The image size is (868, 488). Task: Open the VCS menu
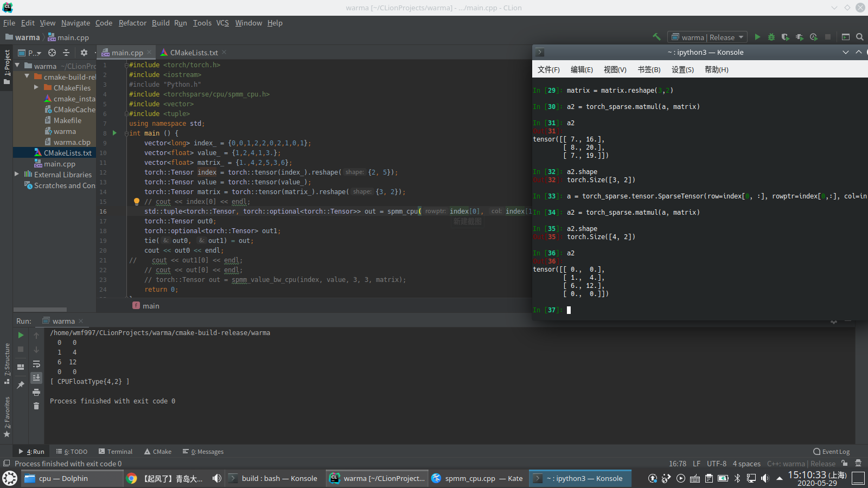pos(222,23)
